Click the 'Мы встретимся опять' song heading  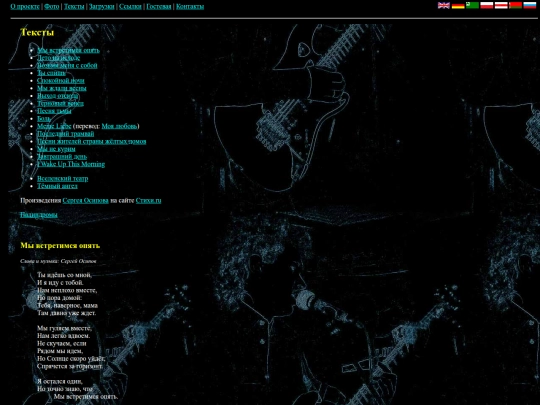[x=60, y=246]
